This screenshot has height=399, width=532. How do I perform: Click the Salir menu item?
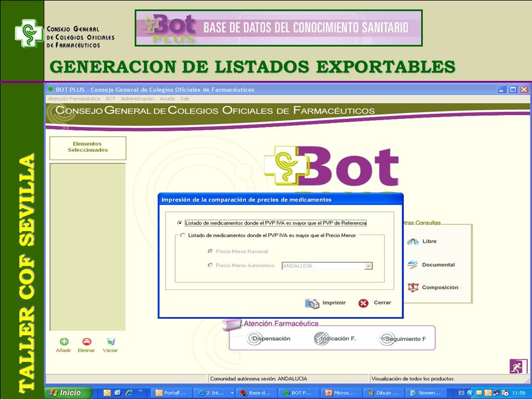(185, 99)
